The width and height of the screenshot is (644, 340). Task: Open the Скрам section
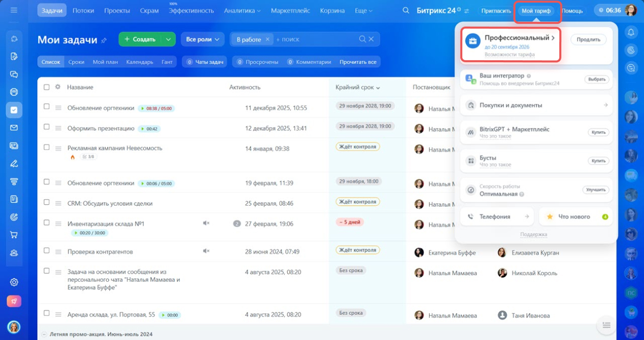click(149, 10)
